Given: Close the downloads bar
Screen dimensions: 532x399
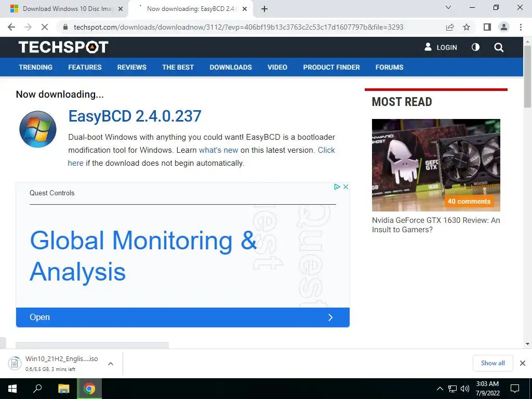Looking at the screenshot, I should pos(523,363).
